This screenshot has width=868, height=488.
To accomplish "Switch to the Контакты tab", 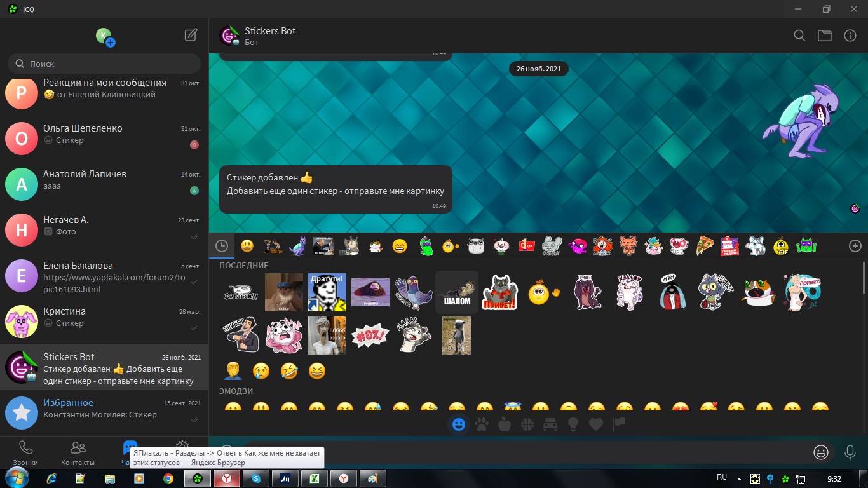I will click(x=78, y=453).
